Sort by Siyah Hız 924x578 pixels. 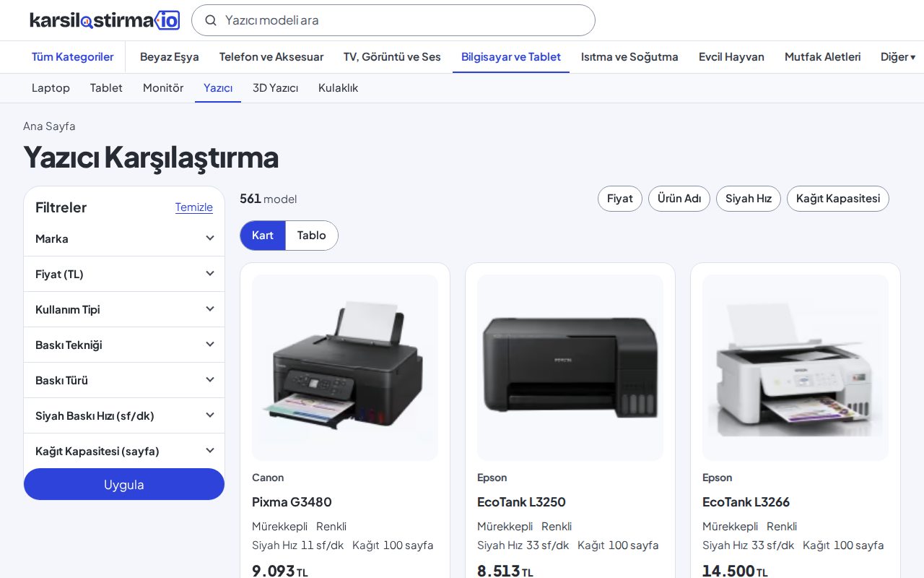(749, 199)
